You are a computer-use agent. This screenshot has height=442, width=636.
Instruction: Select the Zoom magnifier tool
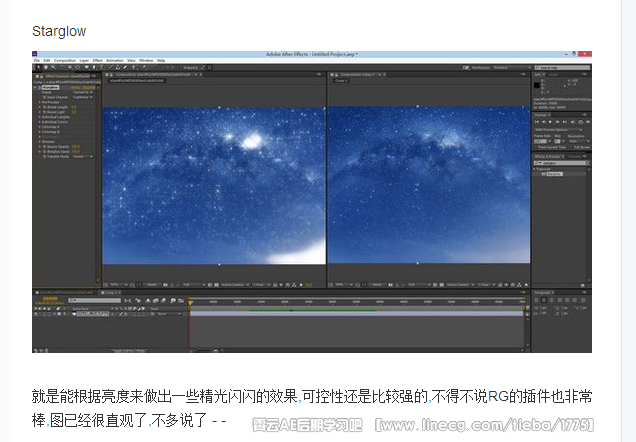[x=53, y=67]
